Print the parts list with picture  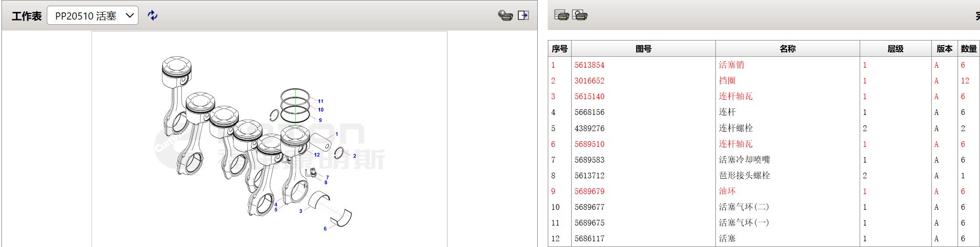(580, 15)
